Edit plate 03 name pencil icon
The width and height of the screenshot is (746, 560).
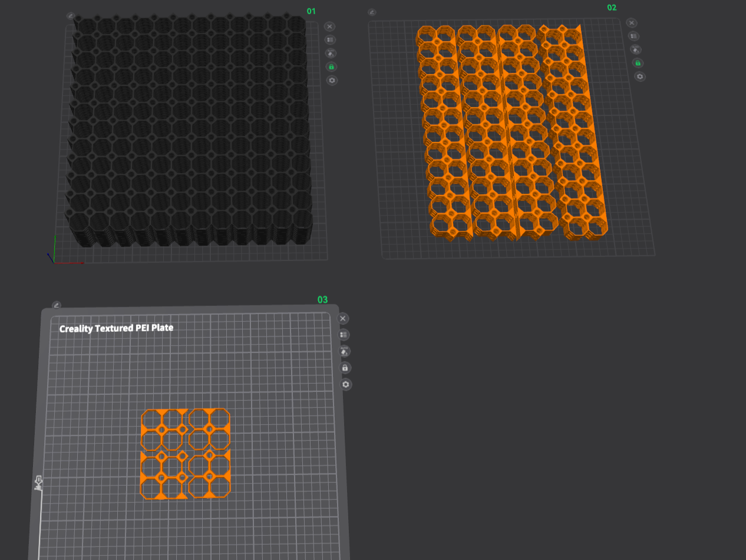pyautogui.click(x=57, y=305)
